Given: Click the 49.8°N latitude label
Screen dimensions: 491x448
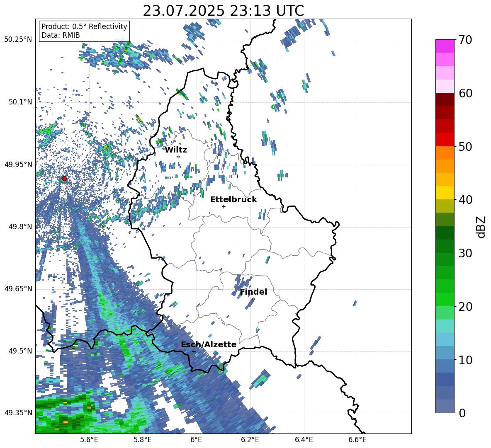Looking at the screenshot, I should point(20,227).
